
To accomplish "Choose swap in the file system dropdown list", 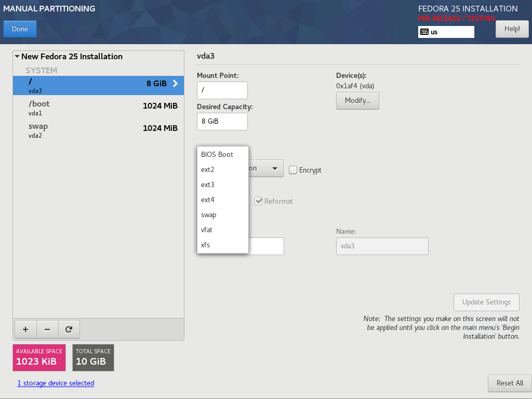I will point(222,215).
